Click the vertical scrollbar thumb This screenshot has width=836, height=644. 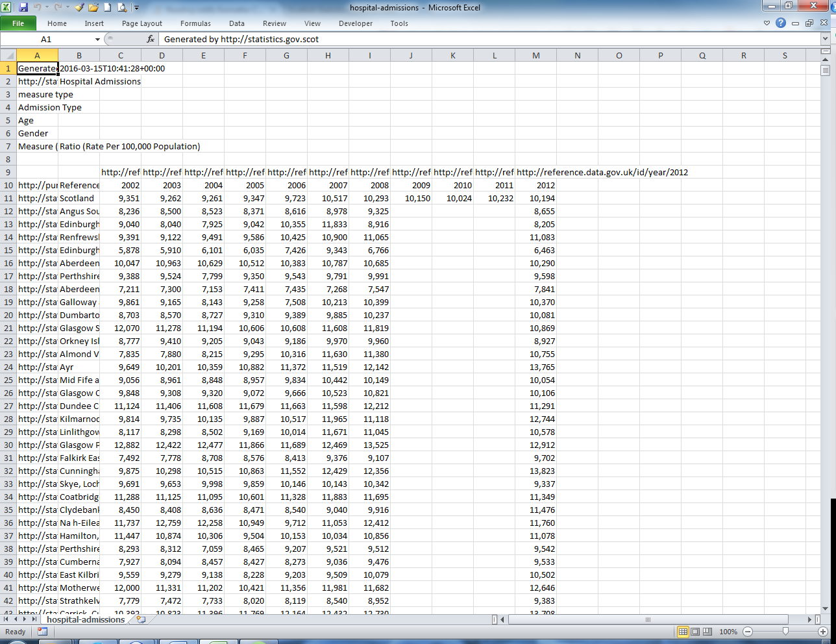[825, 69]
